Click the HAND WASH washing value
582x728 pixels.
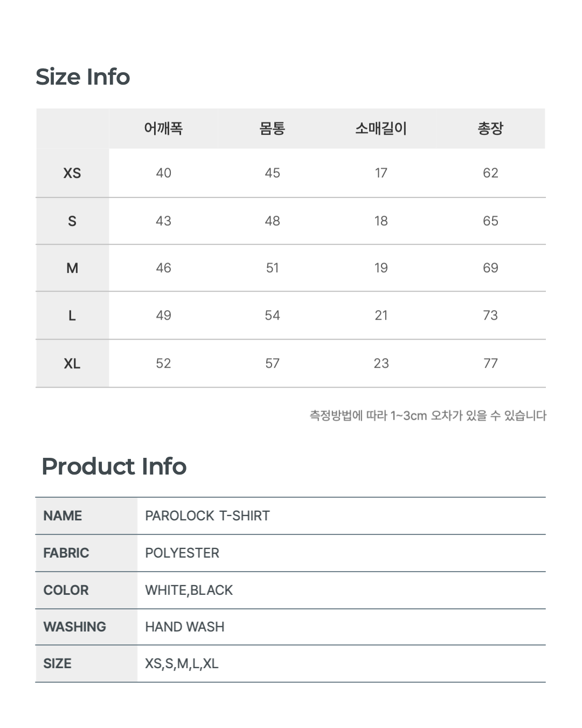[185, 627]
